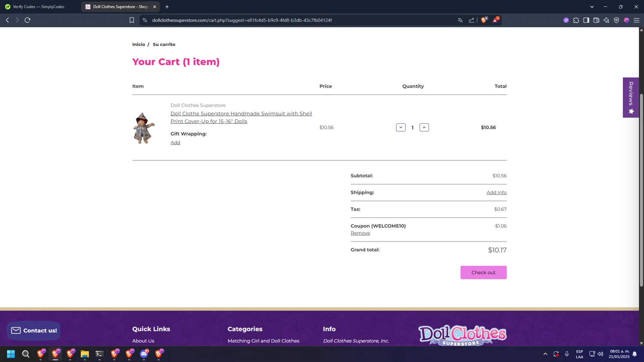644x362 pixels.
Task: Switch to Verify Codes — SimplyCodes tab
Action: (39, 7)
